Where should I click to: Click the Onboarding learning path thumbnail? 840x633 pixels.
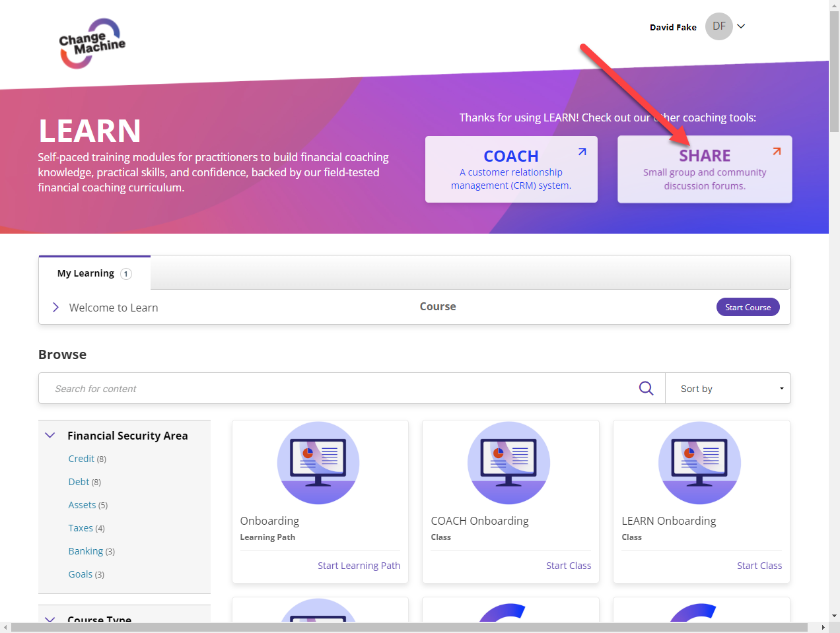point(318,463)
